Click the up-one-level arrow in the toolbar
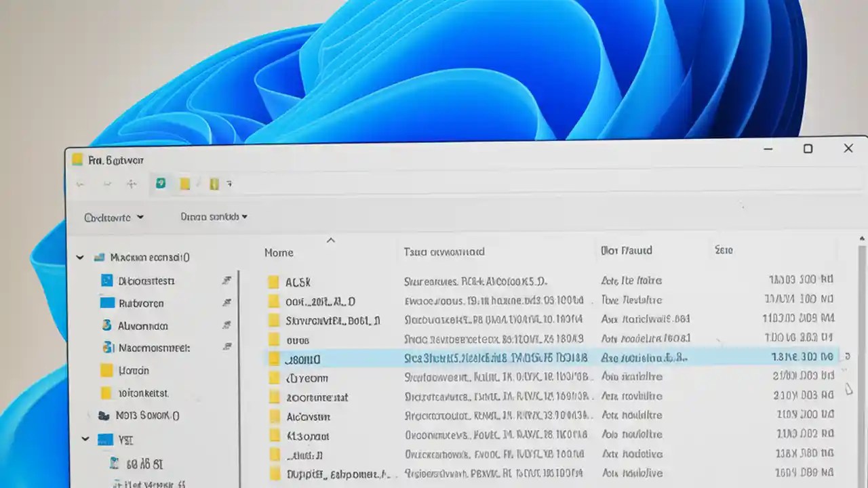 132,184
